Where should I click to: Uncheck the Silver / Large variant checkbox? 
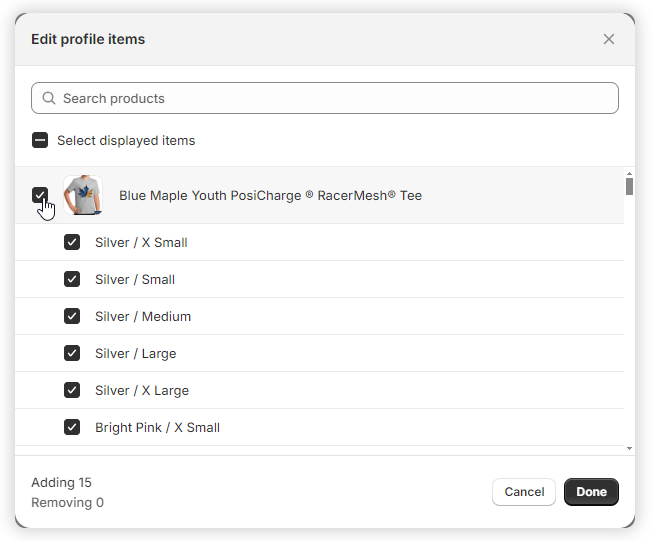[x=72, y=354]
